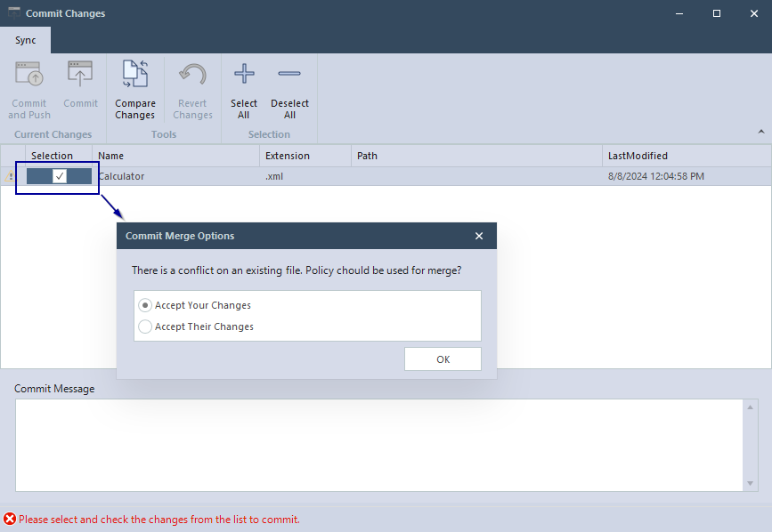Sort by the Selection column header

[59, 156]
